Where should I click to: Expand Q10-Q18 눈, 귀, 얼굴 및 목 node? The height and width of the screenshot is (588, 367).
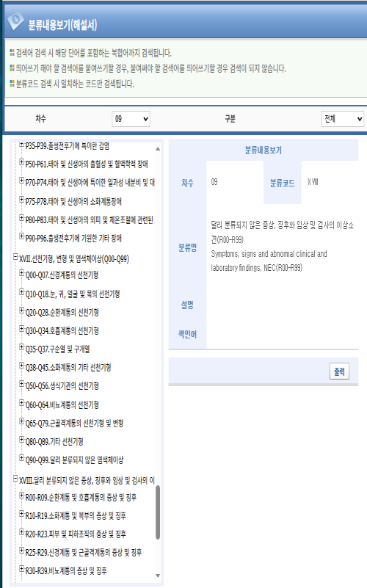click(x=22, y=292)
